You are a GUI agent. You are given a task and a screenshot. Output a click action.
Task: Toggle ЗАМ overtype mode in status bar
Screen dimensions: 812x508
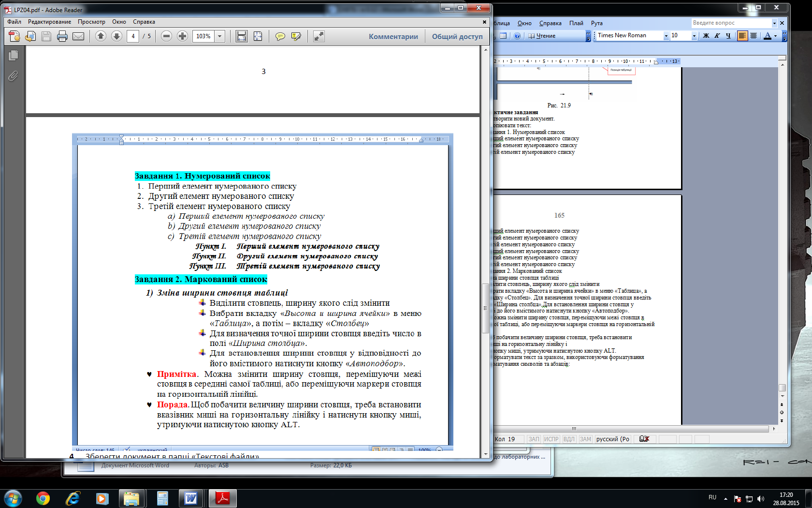click(585, 439)
